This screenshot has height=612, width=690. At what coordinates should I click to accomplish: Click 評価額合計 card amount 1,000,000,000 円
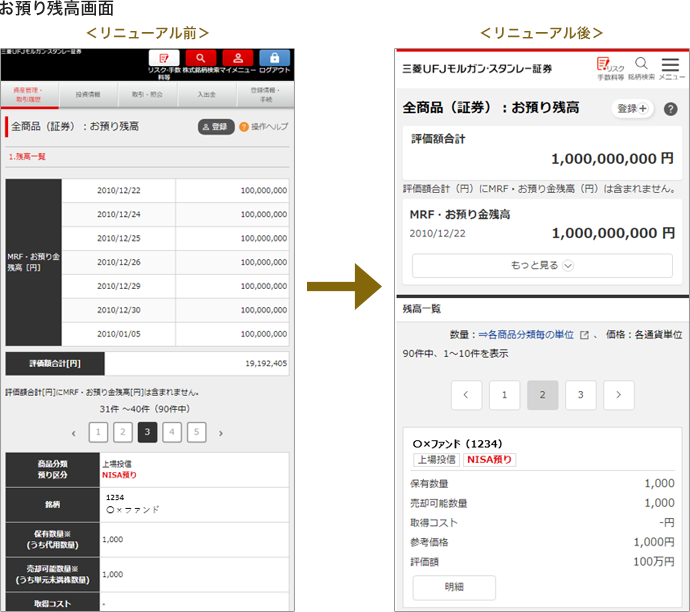click(x=612, y=158)
